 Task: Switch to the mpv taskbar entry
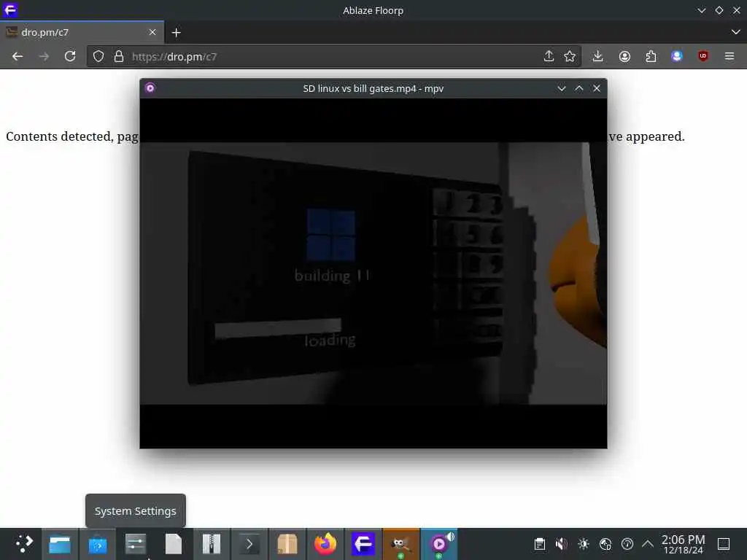click(x=439, y=544)
